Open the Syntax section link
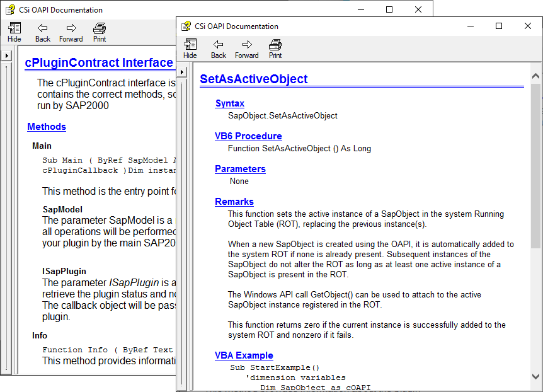Screen dimensions: 543x392 pyautogui.click(x=229, y=103)
